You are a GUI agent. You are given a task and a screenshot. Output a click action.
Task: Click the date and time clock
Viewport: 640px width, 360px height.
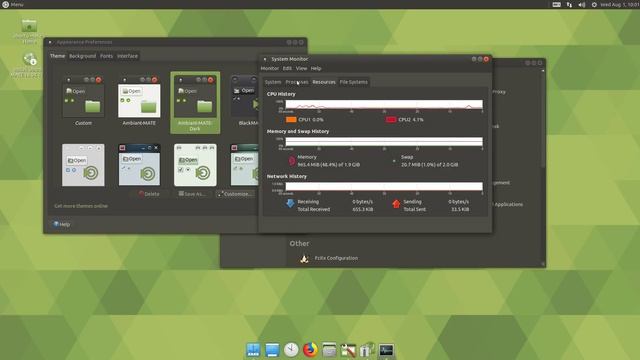tap(620, 4)
